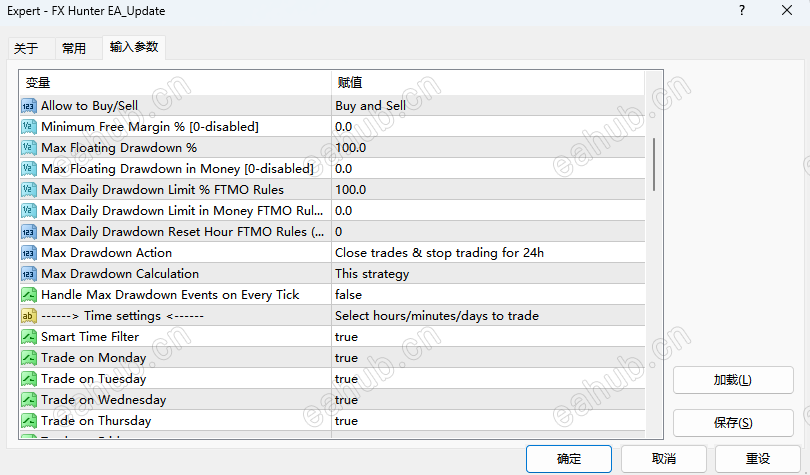This screenshot has width=810, height=475.
Task: Click the vertical scrollbar thumb of parameters list
Action: (654, 164)
